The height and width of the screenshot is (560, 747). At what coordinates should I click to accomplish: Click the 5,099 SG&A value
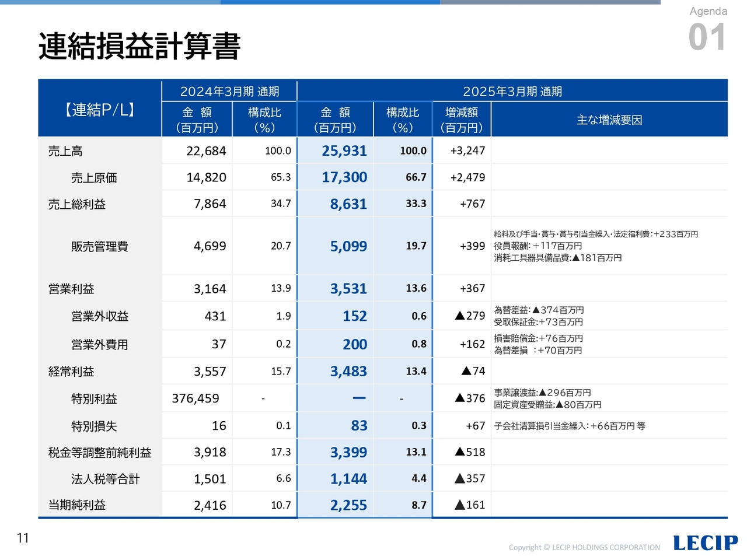point(348,246)
